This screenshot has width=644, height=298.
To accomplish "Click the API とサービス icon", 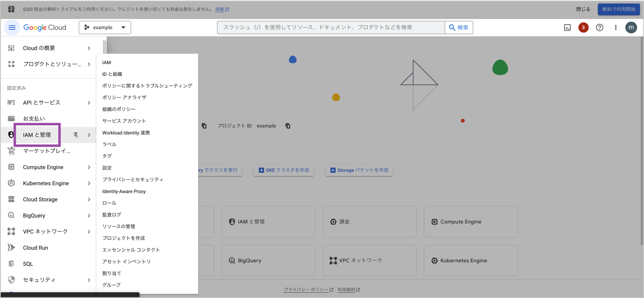I will tap(11, 102).
